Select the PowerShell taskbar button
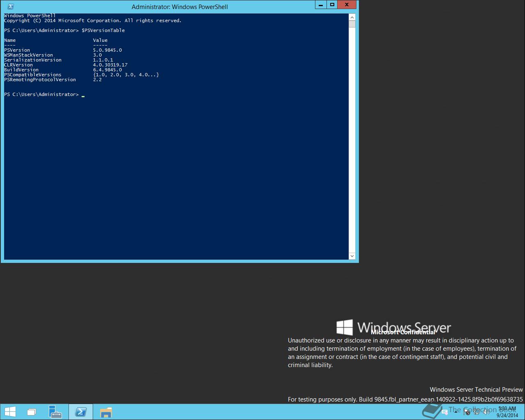This screenshot has width=525, height=420. (x=81, y=412)
